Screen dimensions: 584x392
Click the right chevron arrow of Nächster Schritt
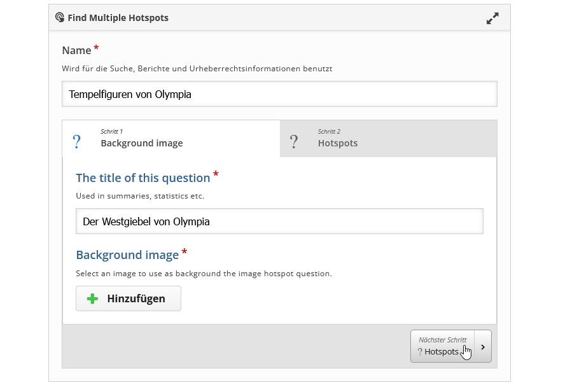click(x=483, y=347)
